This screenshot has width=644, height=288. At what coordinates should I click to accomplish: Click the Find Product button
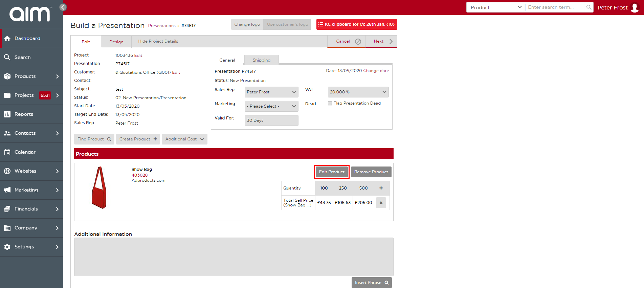[x=94, y=139]
